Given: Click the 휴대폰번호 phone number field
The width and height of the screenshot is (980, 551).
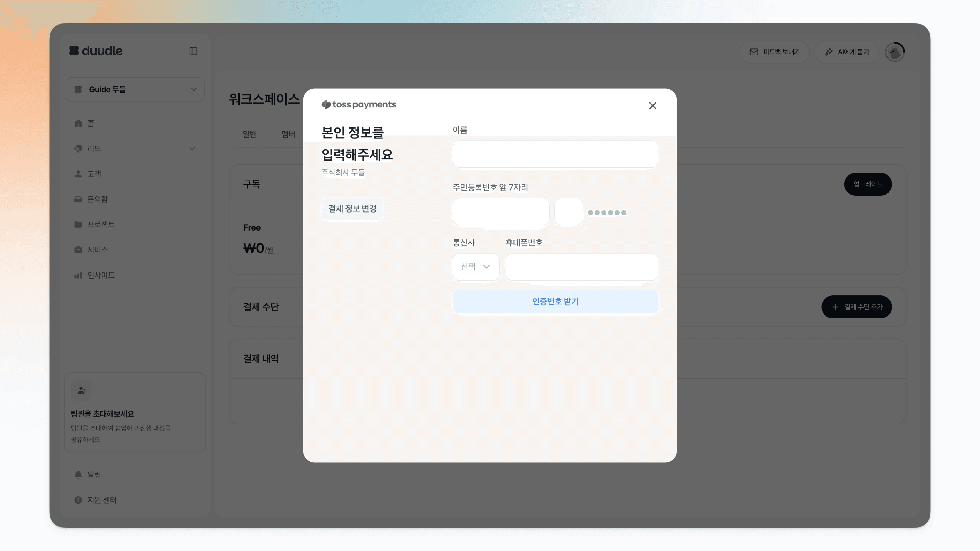Looking at the screenshot, I should coord(581,267).
